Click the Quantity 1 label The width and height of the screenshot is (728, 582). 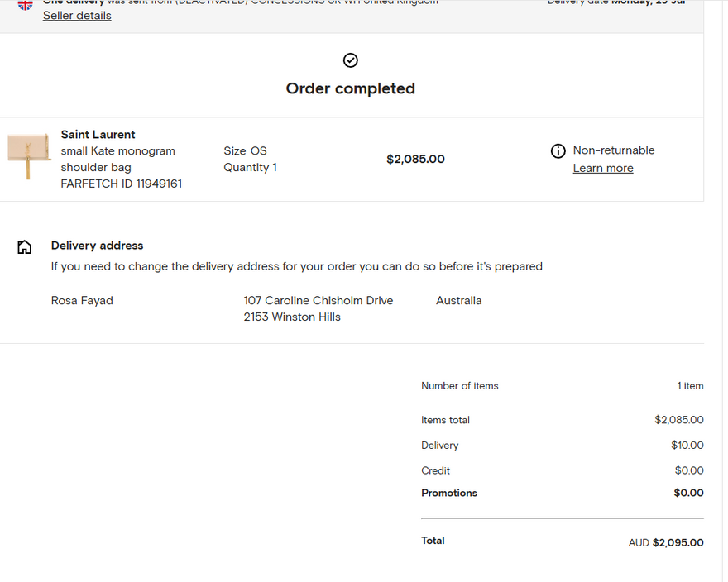[250, 167]
